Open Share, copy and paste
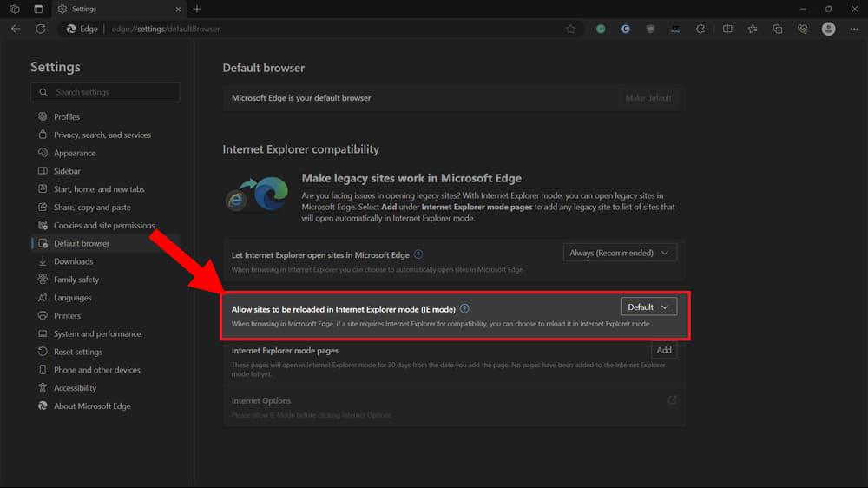 92,208
